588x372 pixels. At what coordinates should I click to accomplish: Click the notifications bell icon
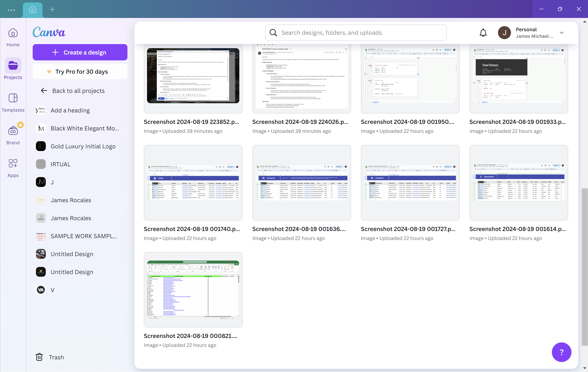(x=483, y=33)
